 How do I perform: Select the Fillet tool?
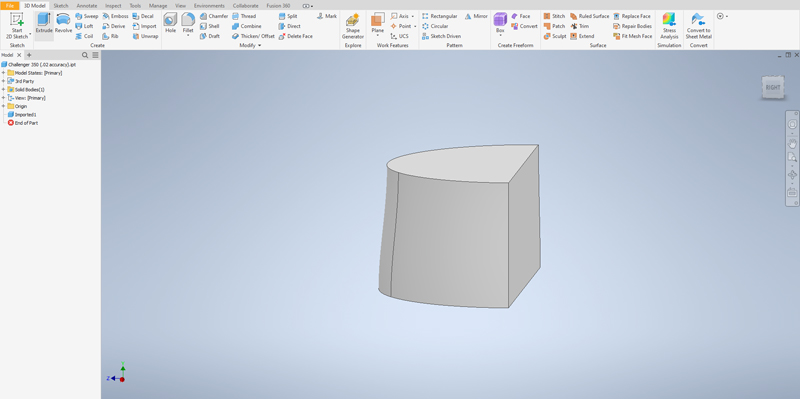[x=188, y=23]
